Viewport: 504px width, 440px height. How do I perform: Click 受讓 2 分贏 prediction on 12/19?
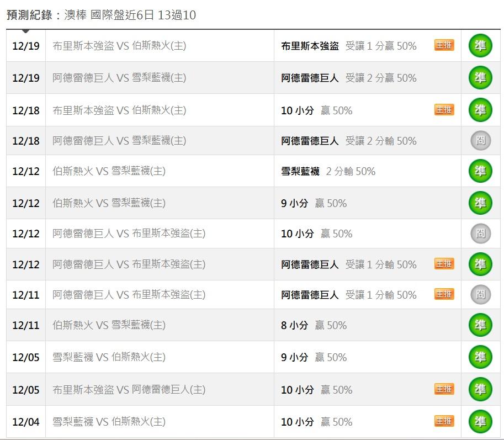[348, 78]
